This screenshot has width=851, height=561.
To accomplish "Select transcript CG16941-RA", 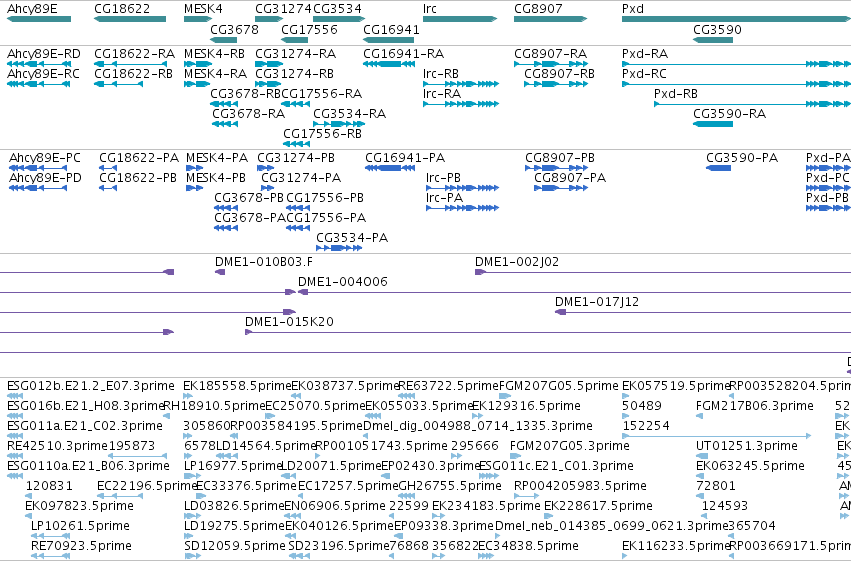I will click(x=404, y=54).
